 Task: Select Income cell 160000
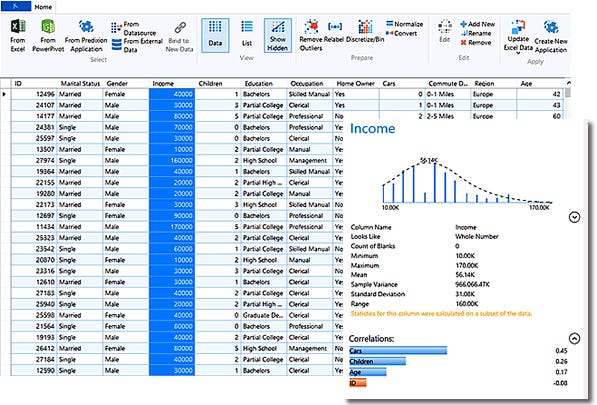click(172, 160)
